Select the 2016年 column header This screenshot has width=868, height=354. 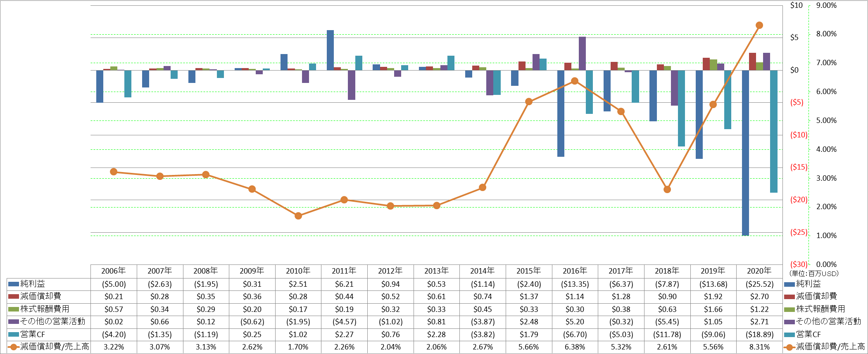tap(575, 271)
